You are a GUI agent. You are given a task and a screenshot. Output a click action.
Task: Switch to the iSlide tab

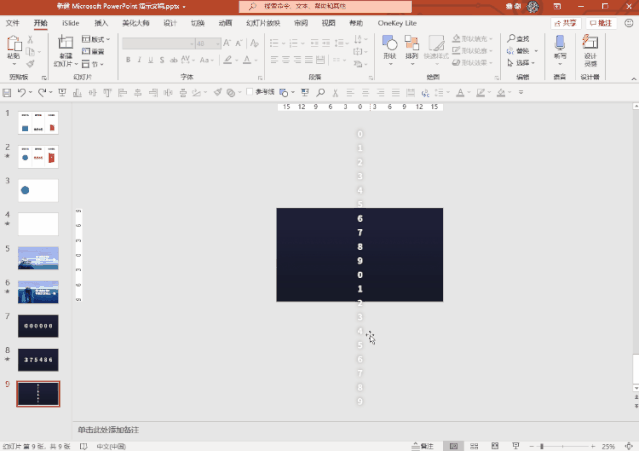tap(71, 23)
